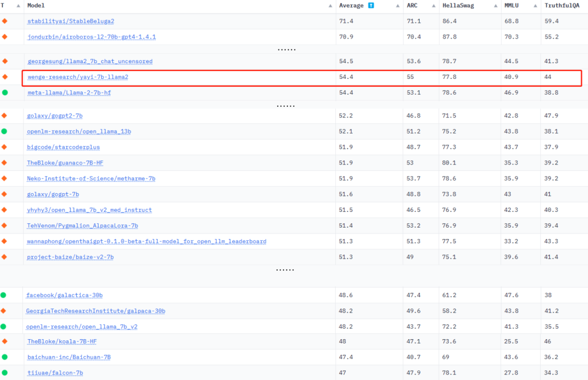This screenshot has width=588, height=380.
Task: Click the green circle icon beside meta-llama/Llama-2-7b-hf
Action: [x=5, y=93]
